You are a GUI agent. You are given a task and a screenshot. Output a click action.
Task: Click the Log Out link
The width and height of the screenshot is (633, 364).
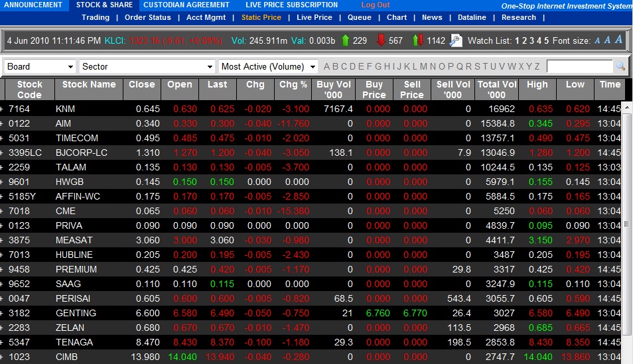[x=376, y=5]
